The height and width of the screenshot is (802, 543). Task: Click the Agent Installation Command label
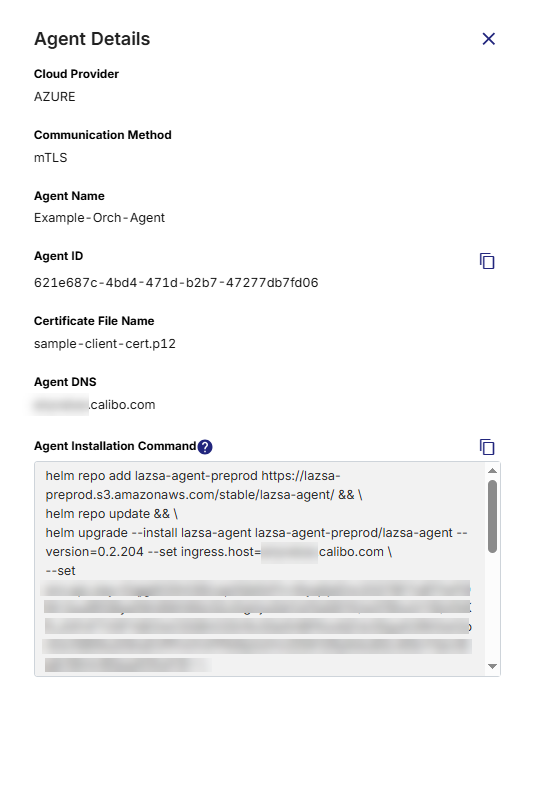(115, 446)
